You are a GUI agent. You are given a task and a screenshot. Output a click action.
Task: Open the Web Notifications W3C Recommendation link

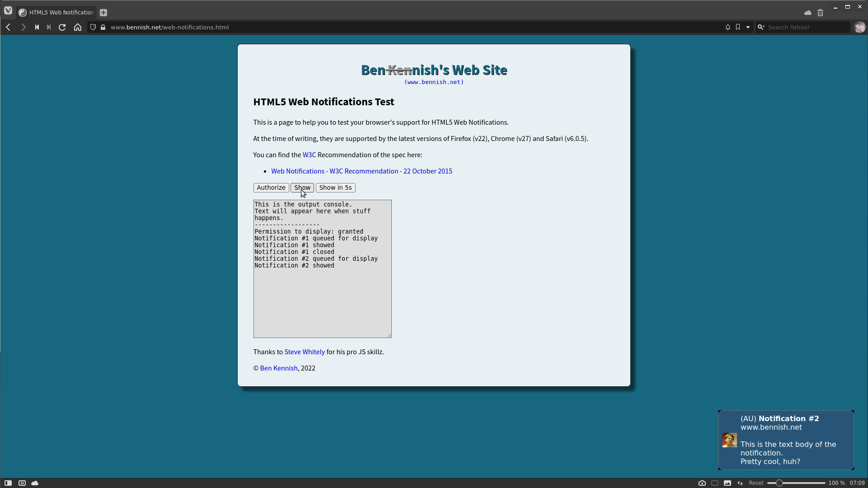click(x=361, y=171)
